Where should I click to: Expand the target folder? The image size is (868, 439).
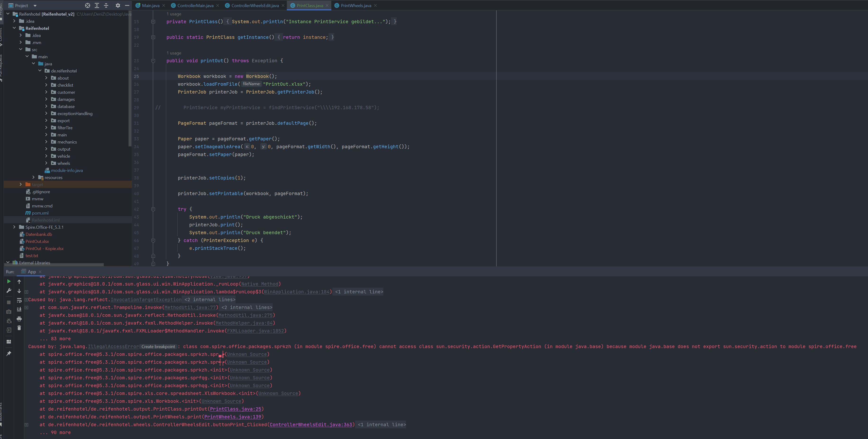coord(21,184)
